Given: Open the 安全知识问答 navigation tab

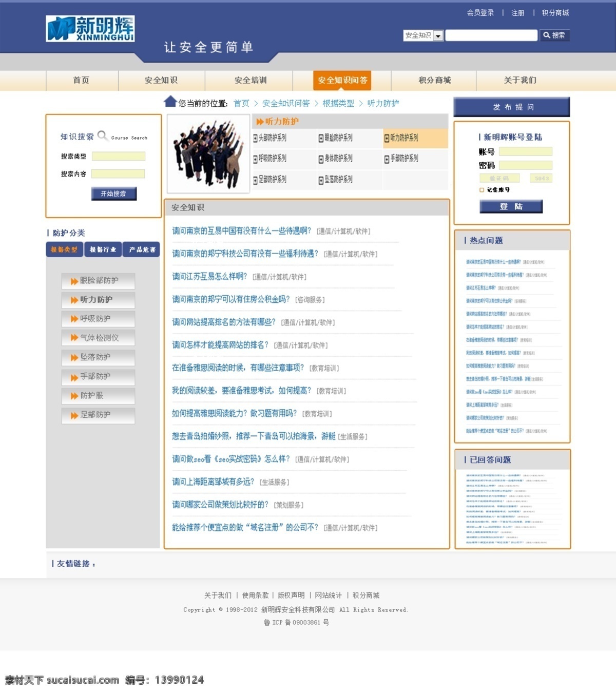Looking at the screenshot, I should click(342, 81).
